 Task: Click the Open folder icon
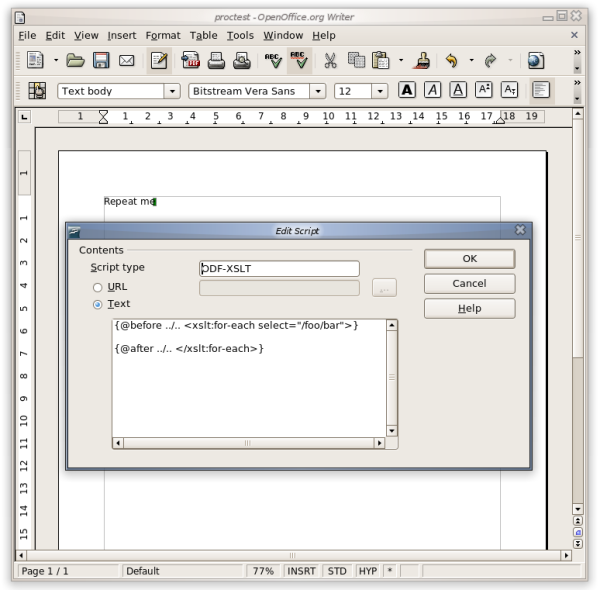click(75, 60)
